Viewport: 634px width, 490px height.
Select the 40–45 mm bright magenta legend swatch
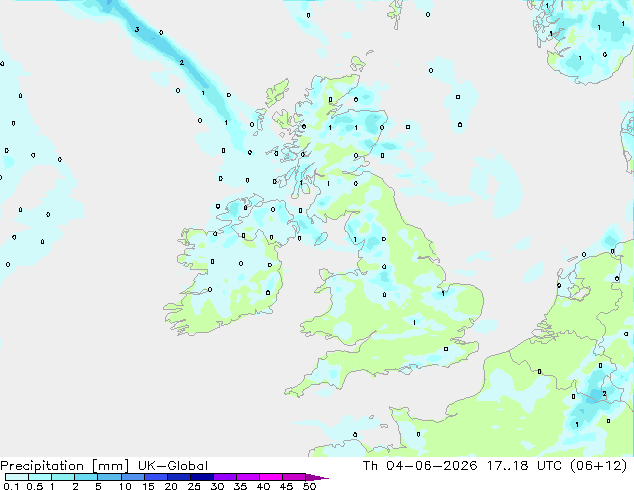270,477
